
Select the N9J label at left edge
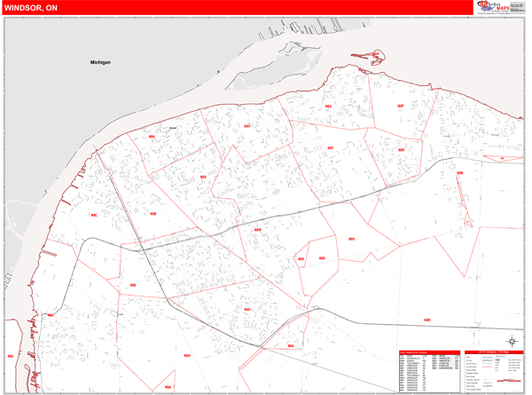point(11,356)
